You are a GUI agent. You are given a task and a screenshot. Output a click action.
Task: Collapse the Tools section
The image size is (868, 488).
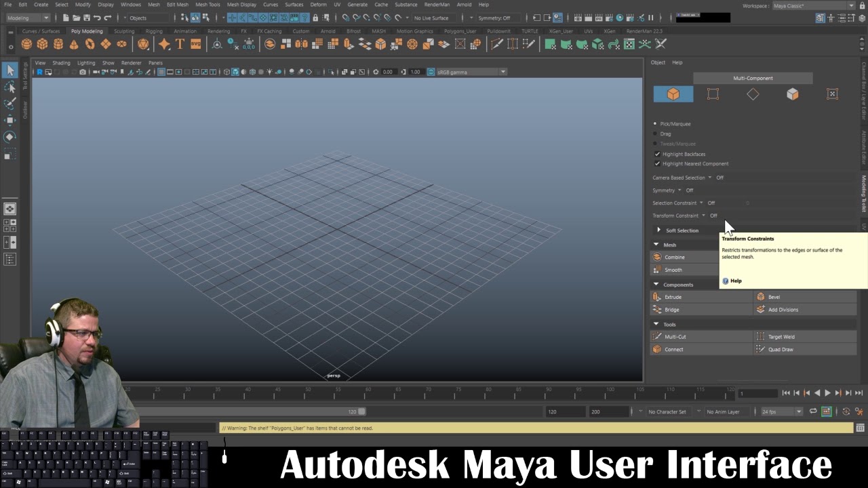656,325
